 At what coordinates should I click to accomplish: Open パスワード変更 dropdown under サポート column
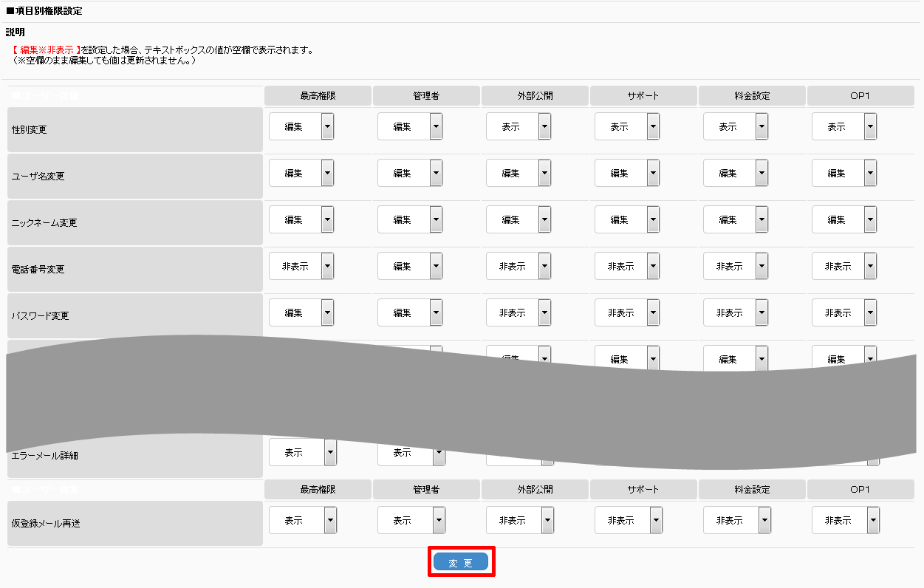tap(627, 312)
